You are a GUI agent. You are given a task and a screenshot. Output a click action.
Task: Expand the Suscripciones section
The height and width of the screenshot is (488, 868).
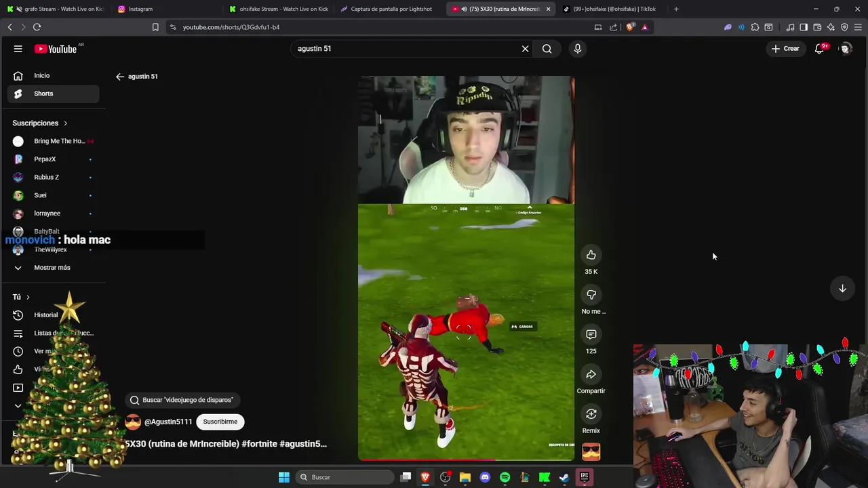[40, 123]
